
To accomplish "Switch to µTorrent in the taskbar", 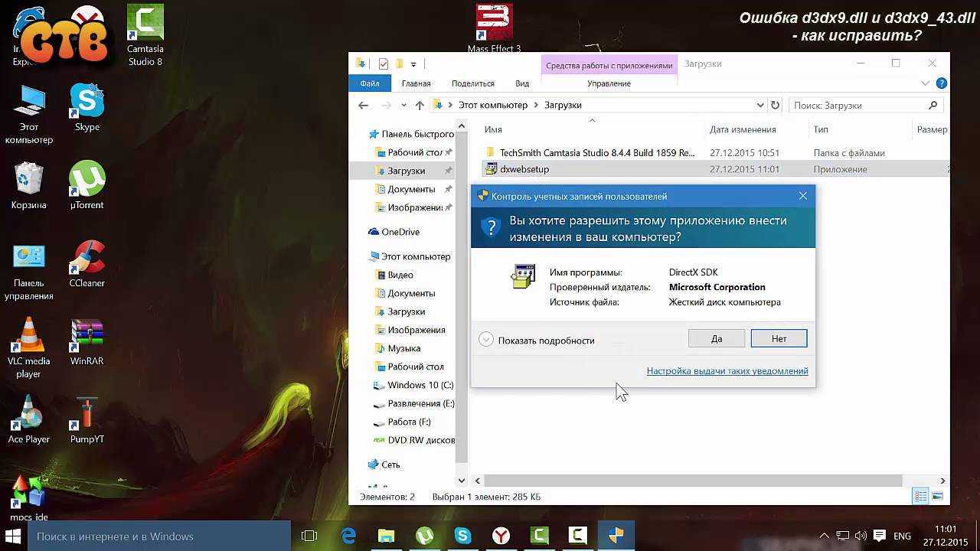I will pos(425,536).
